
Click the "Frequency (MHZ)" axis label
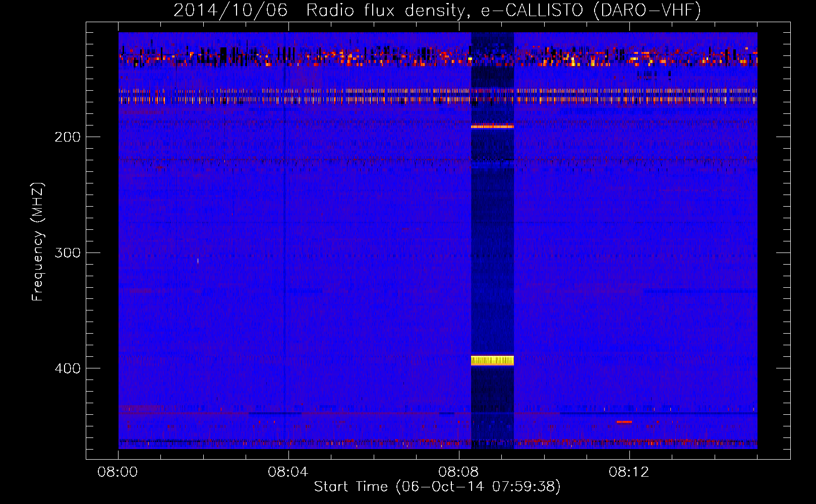pos(38,242)
